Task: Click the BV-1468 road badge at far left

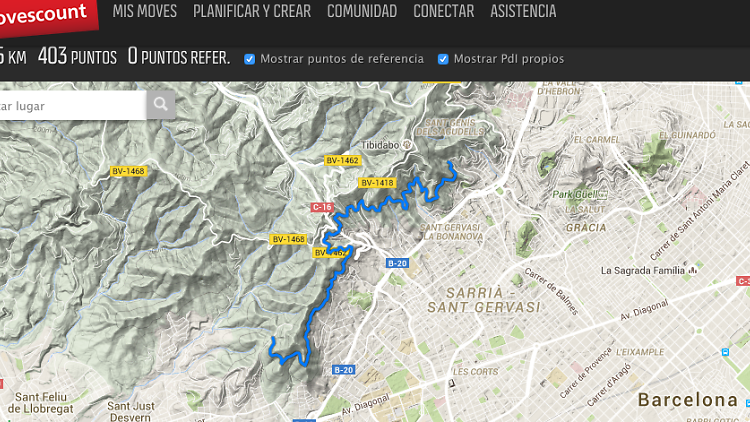Action: point(128,171)
